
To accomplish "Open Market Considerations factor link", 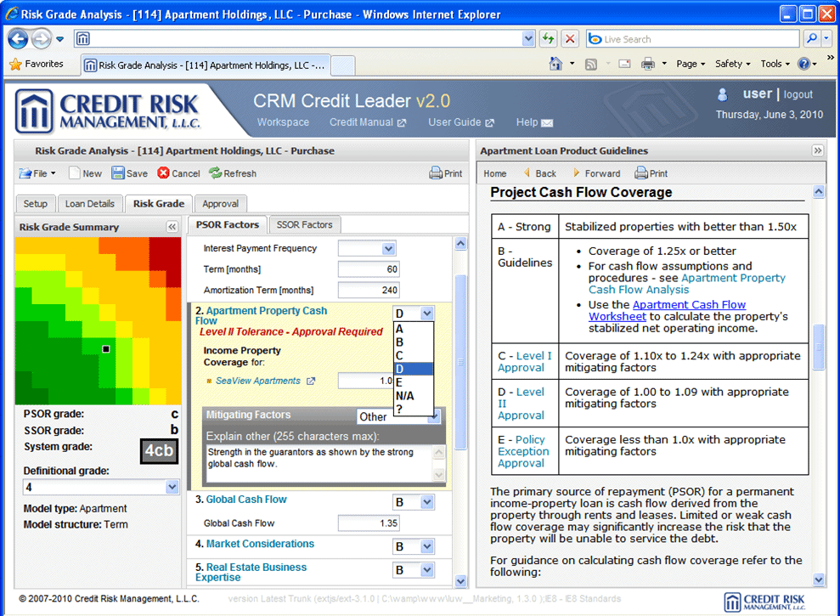I will pos(260,544).
